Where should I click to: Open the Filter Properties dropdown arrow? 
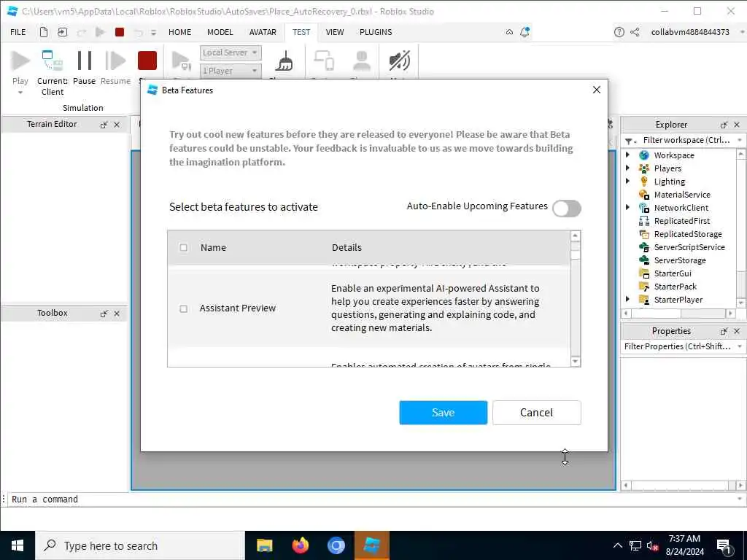click(740, 346)
